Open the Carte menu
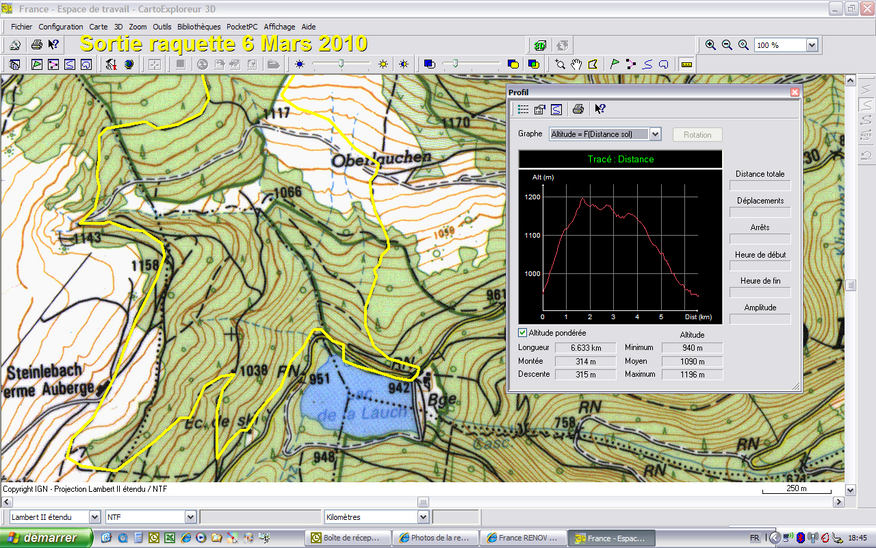Viewport: 876px width, 548px height. [x=98, y=26]
